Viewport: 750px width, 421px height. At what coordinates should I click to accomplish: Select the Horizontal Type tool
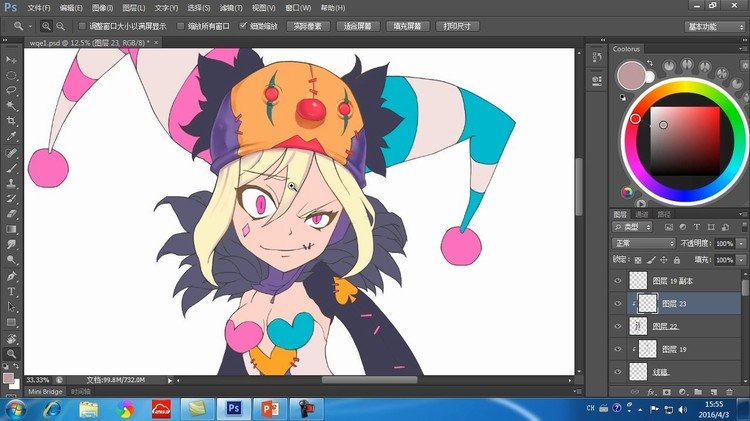pos(11,291)
